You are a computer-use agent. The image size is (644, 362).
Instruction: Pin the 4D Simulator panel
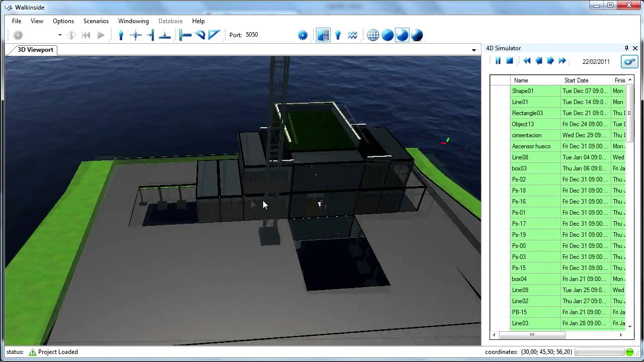[x=626, y=48]
